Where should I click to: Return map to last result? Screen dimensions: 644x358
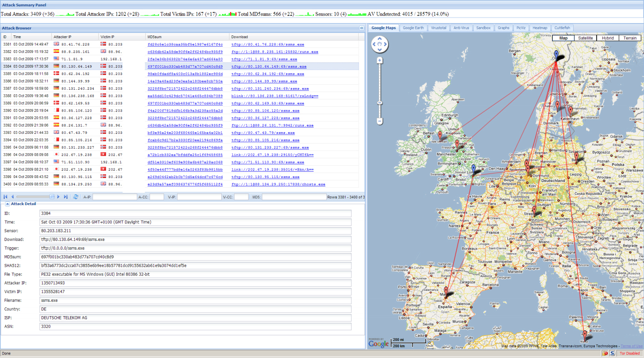pos(380,44)
